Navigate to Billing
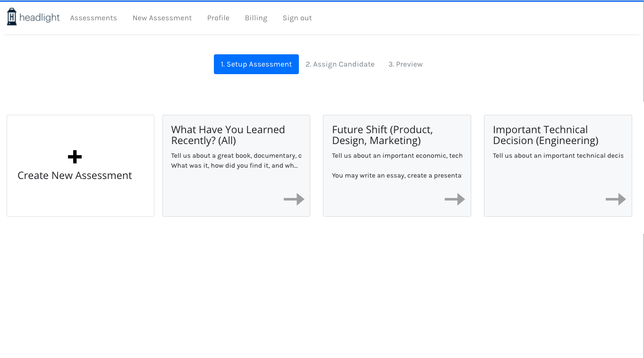 [x=256, y=18]
